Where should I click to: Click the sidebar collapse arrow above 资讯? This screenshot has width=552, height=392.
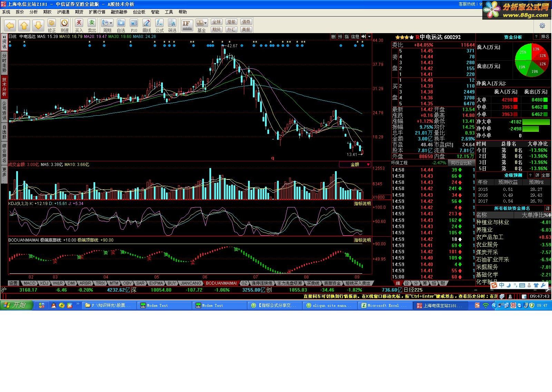[4, 37]
